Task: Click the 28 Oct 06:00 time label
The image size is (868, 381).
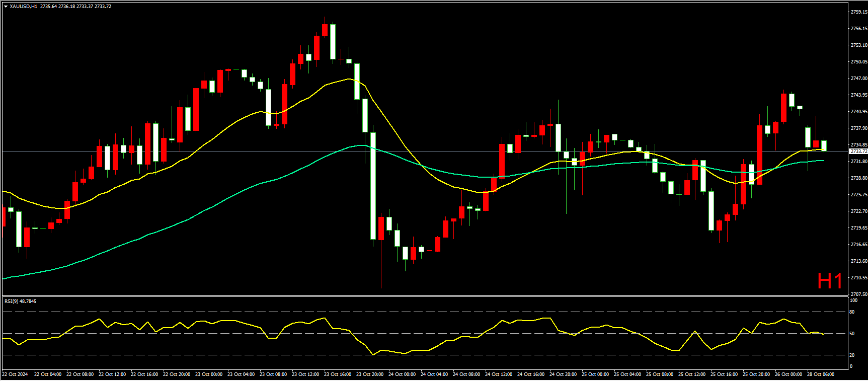Action: tap(821, 374)
